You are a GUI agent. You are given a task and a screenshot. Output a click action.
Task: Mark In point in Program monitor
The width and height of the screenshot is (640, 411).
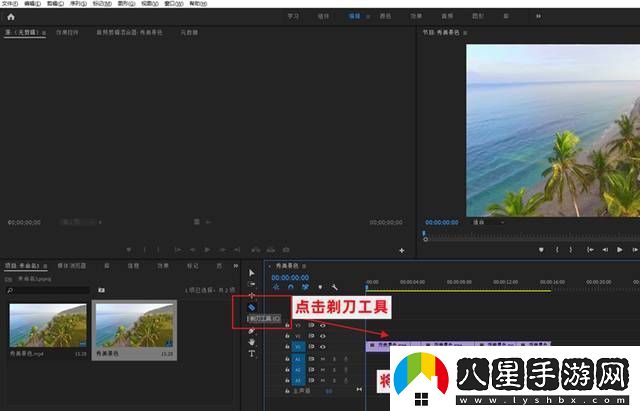pyautogui.click(x=557, y=249)
